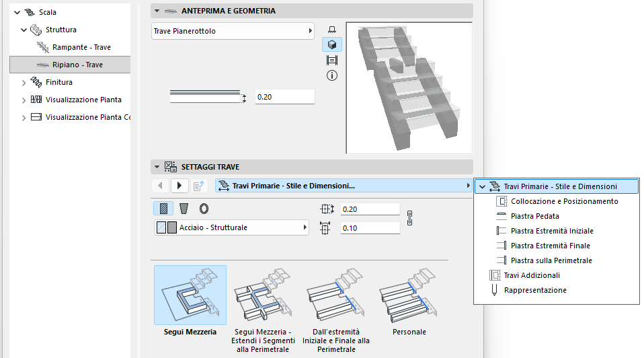Collapse Travi Primarie submenu chevron
644x358 pixels.
(x=482, y=186)
